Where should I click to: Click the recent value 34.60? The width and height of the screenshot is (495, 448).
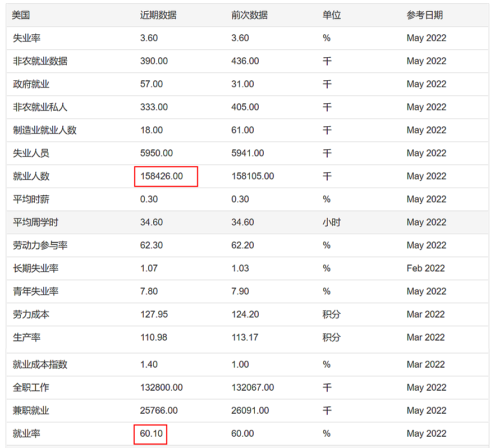[152, 222]
